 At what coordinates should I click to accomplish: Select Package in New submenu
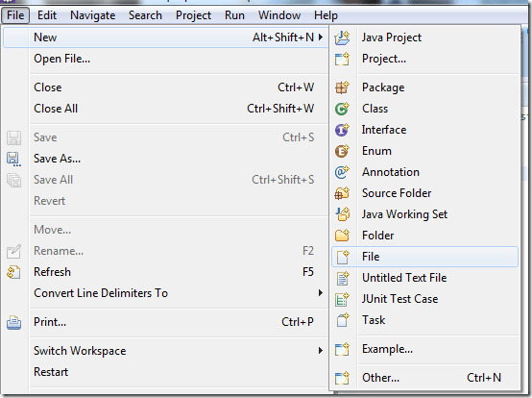tap(424, 87)
